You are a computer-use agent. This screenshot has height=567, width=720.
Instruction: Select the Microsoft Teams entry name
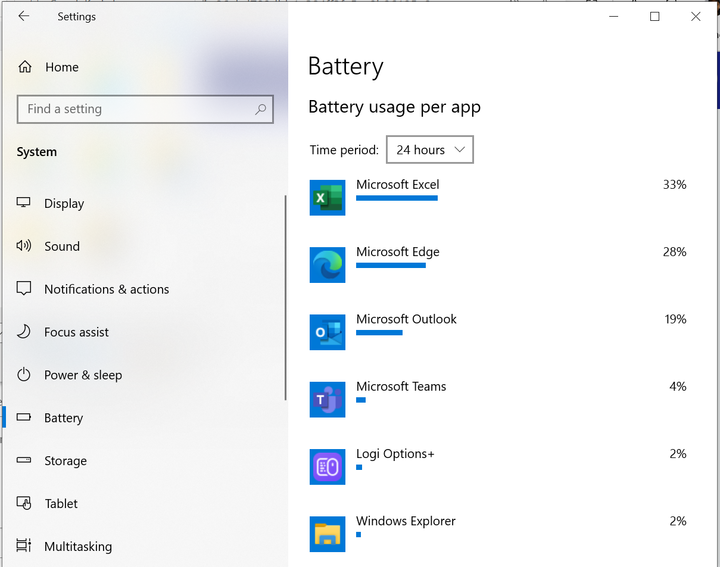click(401, 387)
